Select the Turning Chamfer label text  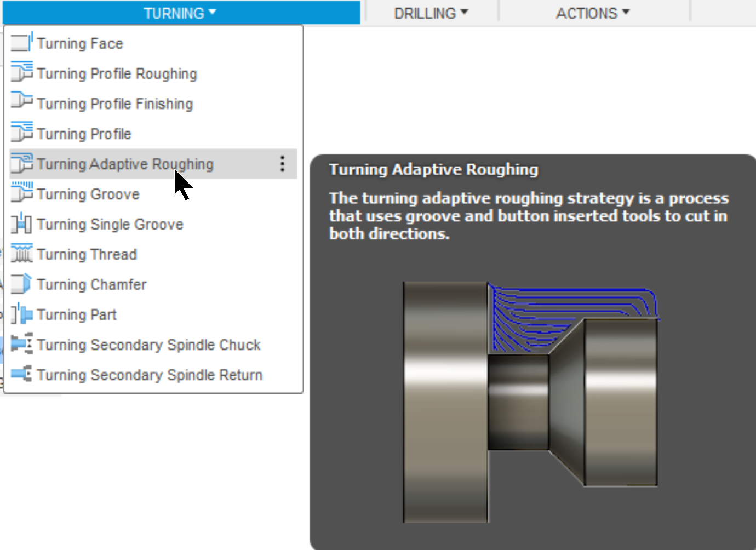(x=92, y=284)
